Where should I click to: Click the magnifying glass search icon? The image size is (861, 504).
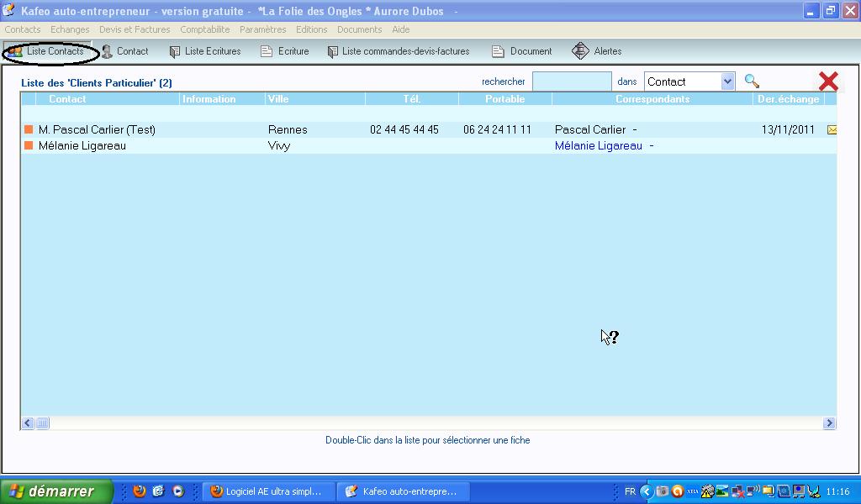(752, 81)
